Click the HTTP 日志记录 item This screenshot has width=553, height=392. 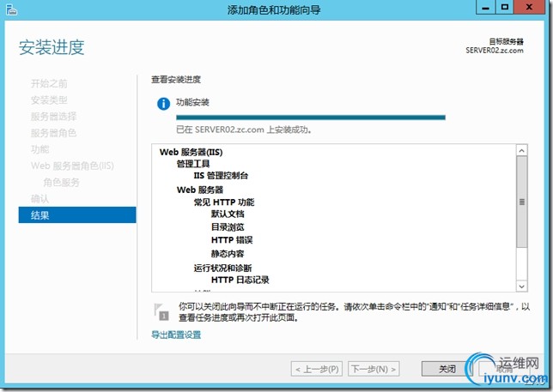[240, 280]
